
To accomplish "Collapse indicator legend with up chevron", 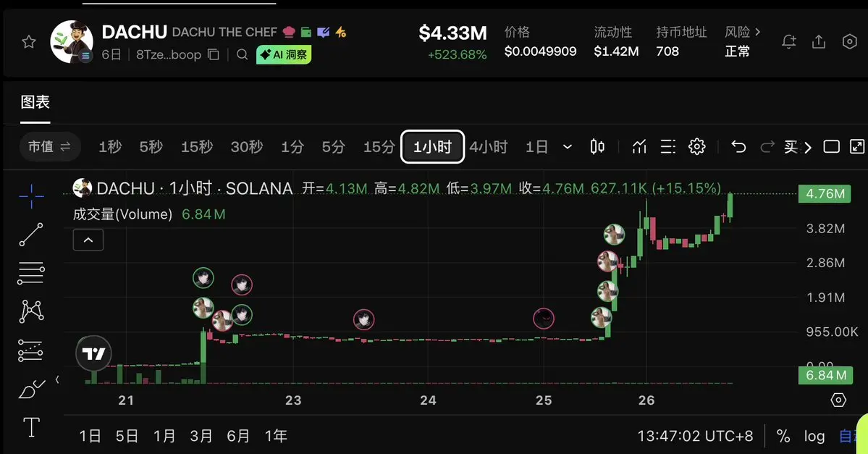I will [88, 240].
